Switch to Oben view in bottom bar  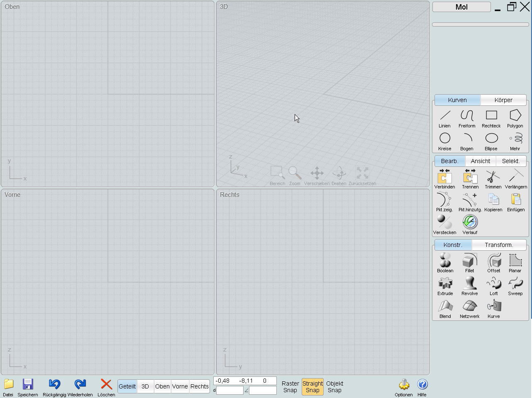point(162,386)
